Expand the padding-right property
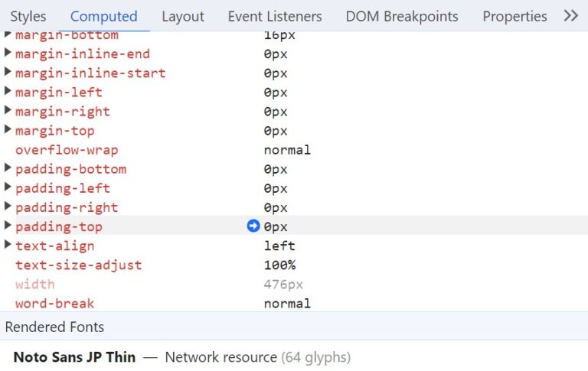Image resolution: width=588 pixels, height=371 pixels. pos(8,207)
